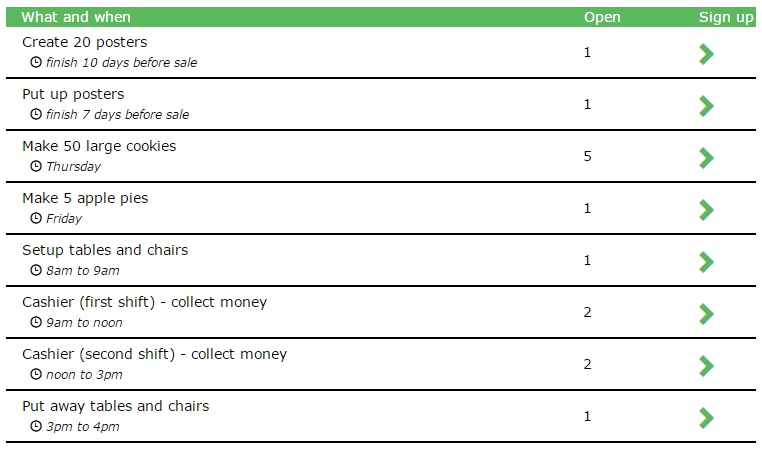Image resolution: width=762 pixels, height=449 pixels.
Task: Click the 'What and when' column header
Action: pos(76,17)
